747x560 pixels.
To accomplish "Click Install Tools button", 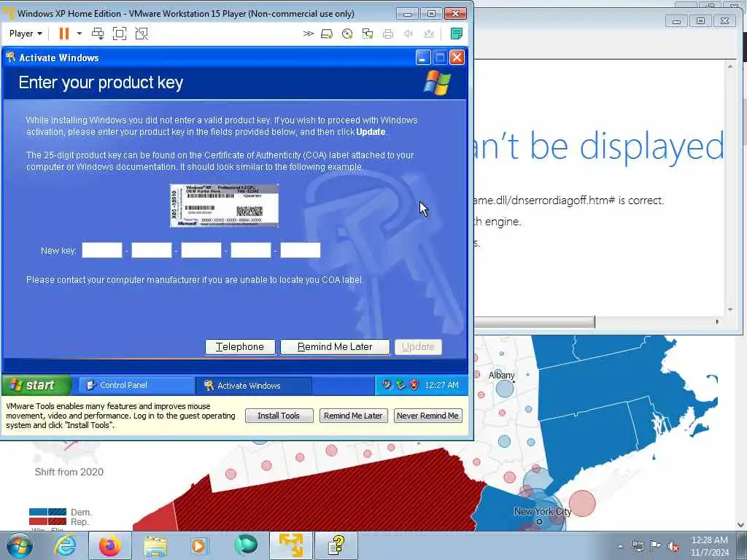I will pos(279,416).
